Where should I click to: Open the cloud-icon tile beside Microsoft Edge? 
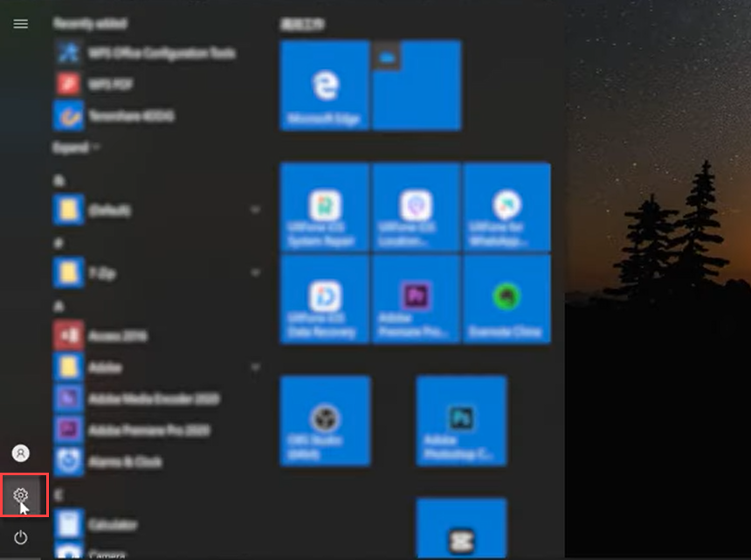[x=417, y=86]
